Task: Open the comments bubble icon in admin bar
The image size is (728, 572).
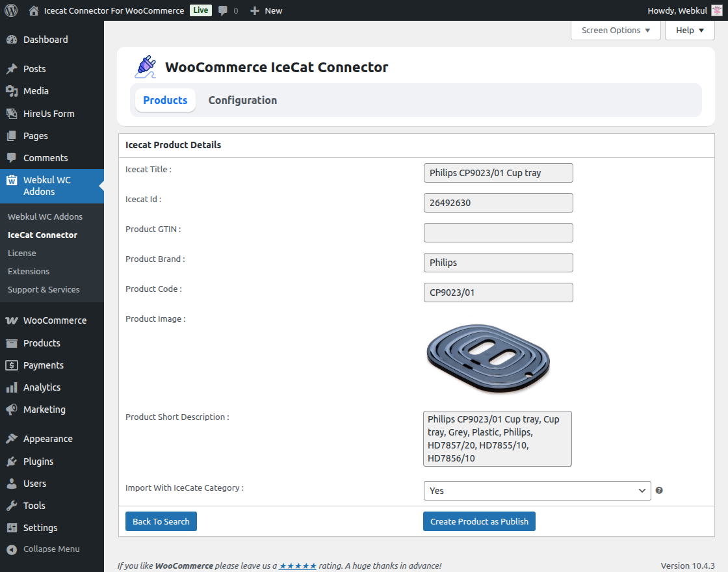Action: 223,10
